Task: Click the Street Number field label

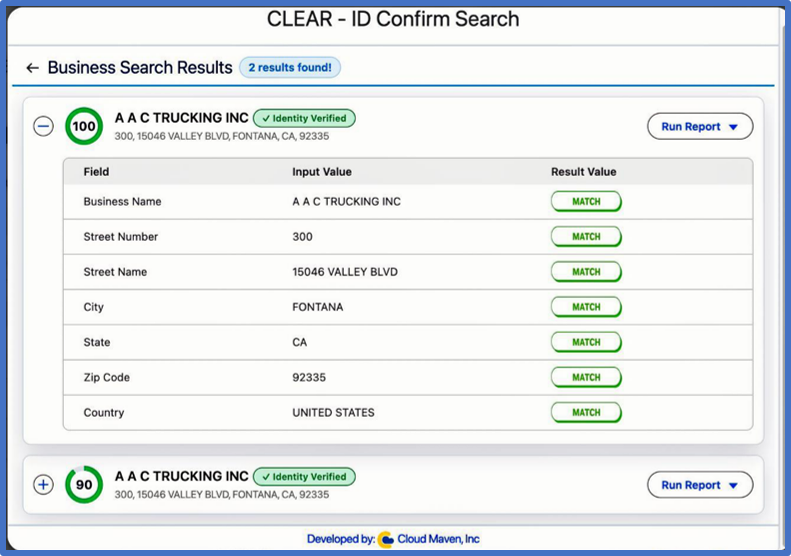Action: pos(121,237)
